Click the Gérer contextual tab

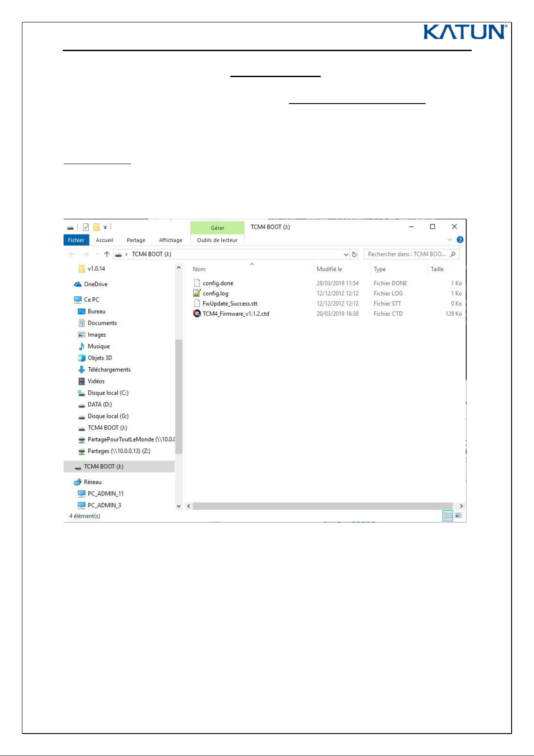(217, 228)
